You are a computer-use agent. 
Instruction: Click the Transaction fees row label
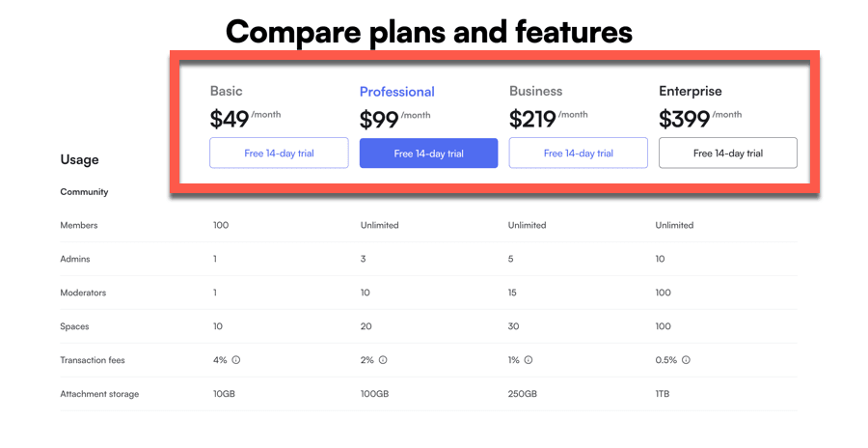(x=93, y=360)
